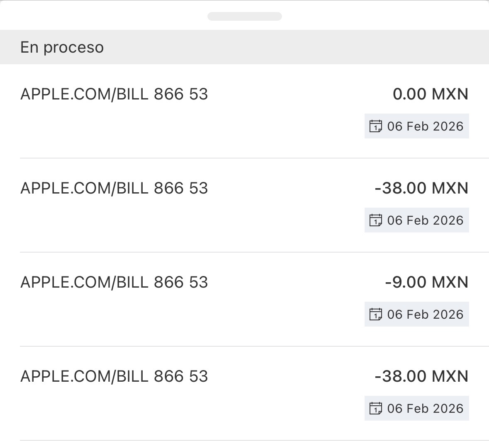The width and height of the screenshot is (489, 448).
Task: Tap MXN currency label beside -9.00
Action: click(450, 283)
